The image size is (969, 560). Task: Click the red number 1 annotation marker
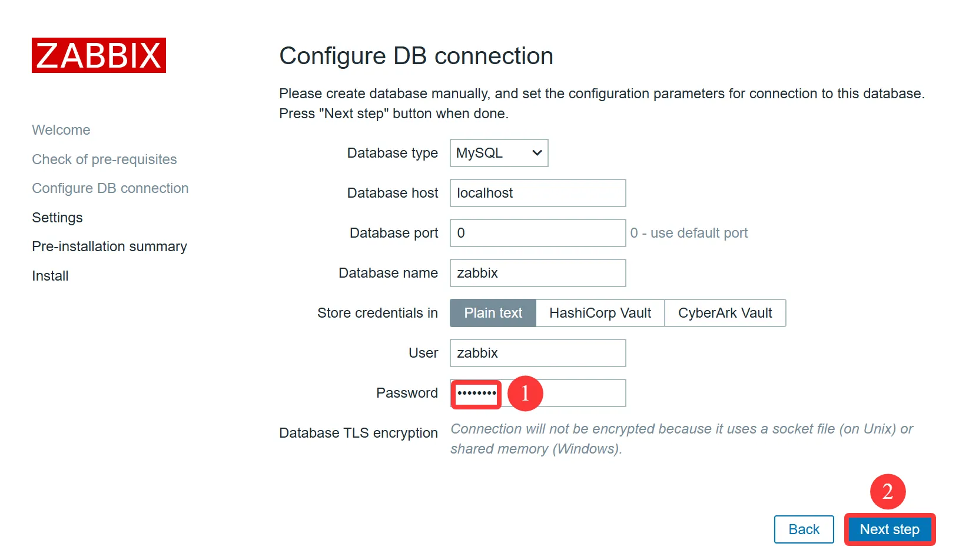525,393
